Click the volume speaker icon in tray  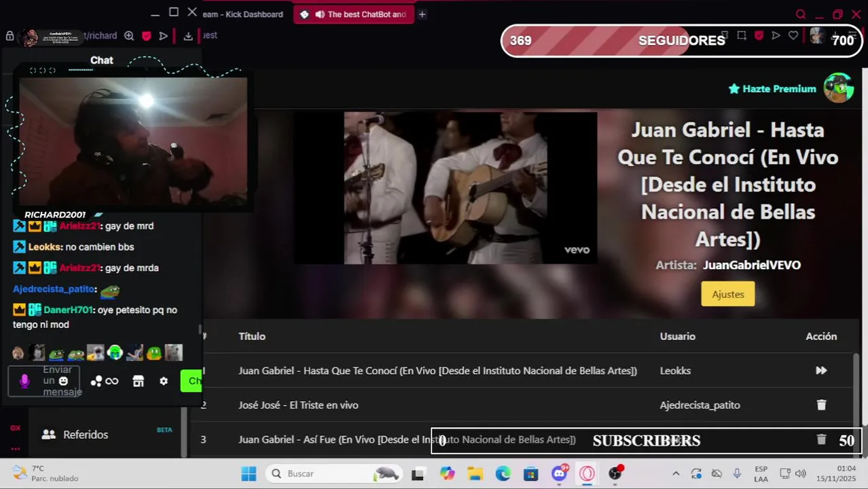801,473
